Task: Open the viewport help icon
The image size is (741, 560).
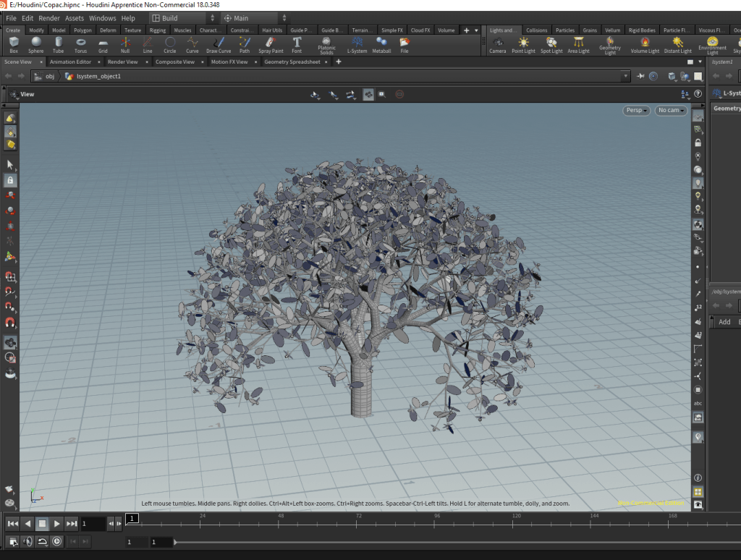Action: 698,94
